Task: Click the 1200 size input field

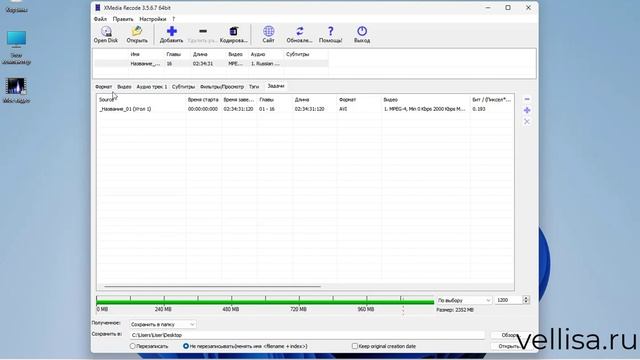Action: pyautogui.click(x=509, y=300)
